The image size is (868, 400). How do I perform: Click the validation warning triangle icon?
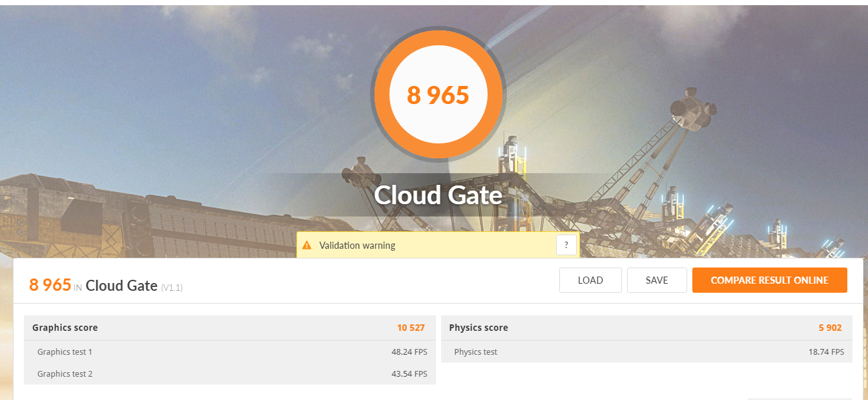coord(307,246)
